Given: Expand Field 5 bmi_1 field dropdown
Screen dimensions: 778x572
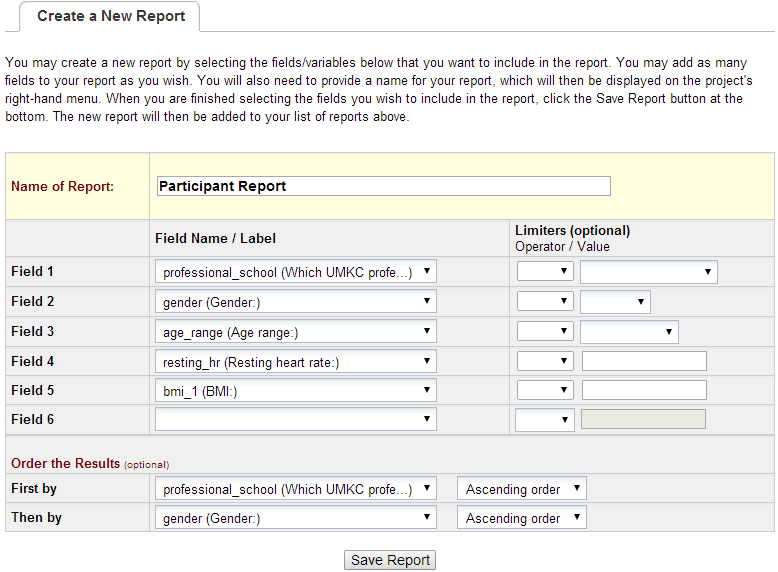Looking at the screenshot, I should click(x=296, y=391).
